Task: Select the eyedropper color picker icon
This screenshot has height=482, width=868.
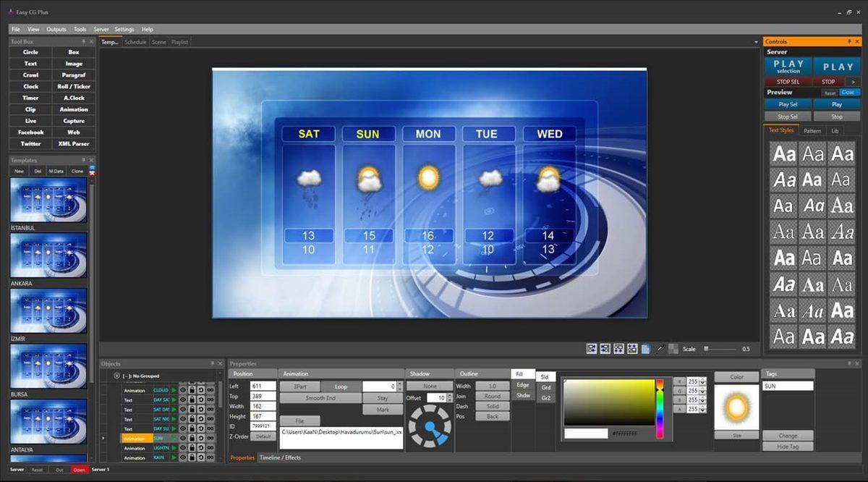Action: click(660, 349)
